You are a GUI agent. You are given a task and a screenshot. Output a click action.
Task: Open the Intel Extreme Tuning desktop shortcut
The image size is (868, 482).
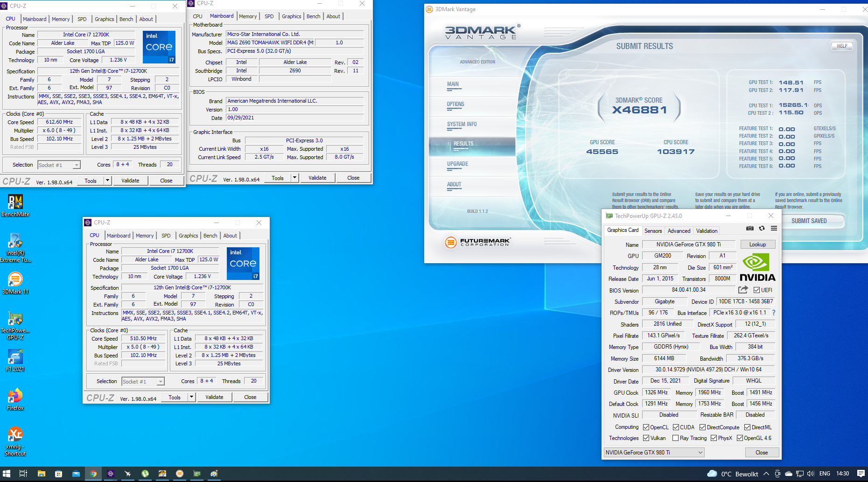click(x=15, y=248)
